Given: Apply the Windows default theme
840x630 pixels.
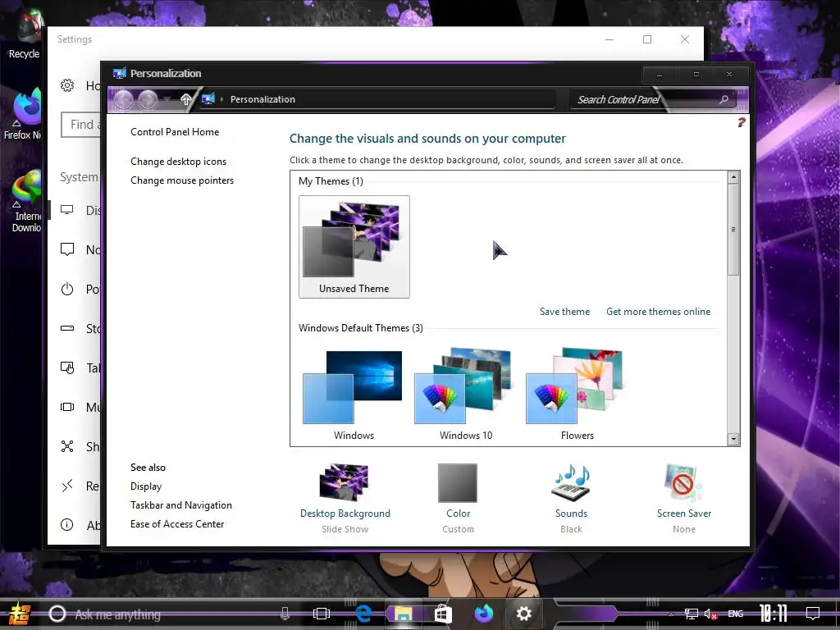Looking at the screenshot, I should point(354,395).
